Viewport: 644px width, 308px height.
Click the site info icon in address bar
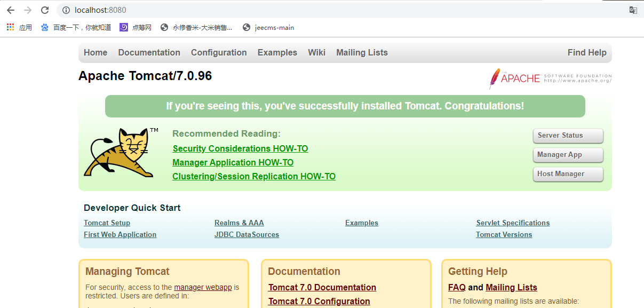[66, 10]
